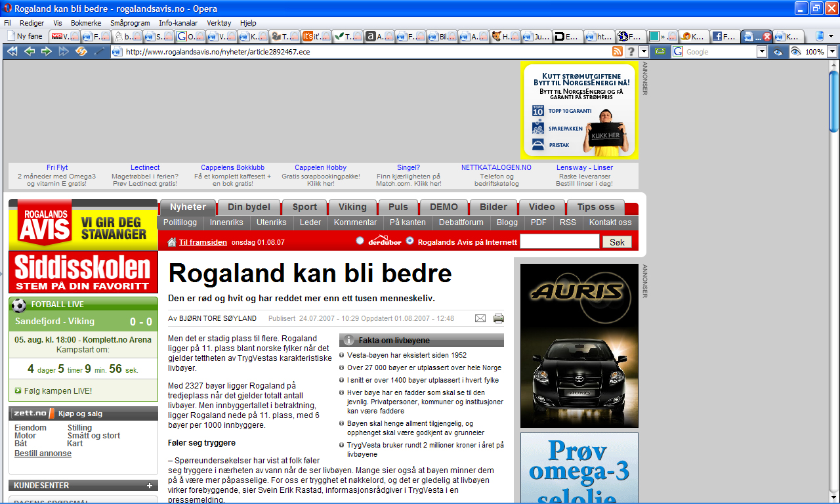Viewport: 840px width, 504px height.
Task: Select the Rogalands Avis på Internett radio button
Action: pyautogui.click(x=410, y=241)
